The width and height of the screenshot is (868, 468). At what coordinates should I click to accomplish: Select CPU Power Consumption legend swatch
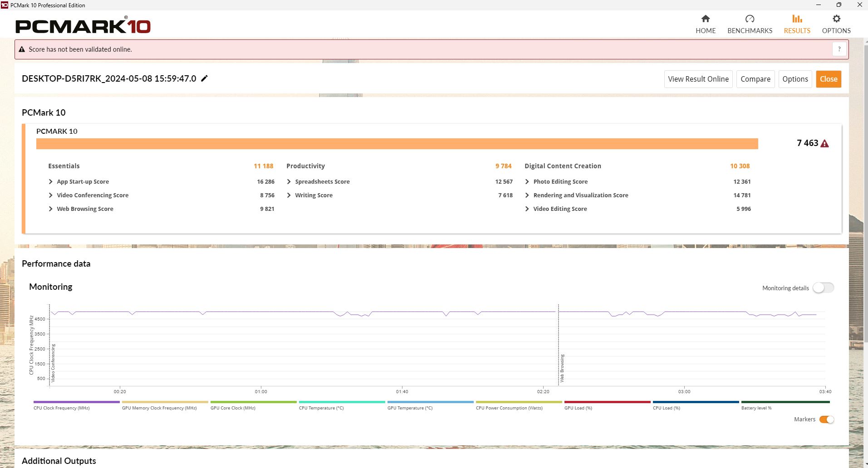[x=519, y=402]
